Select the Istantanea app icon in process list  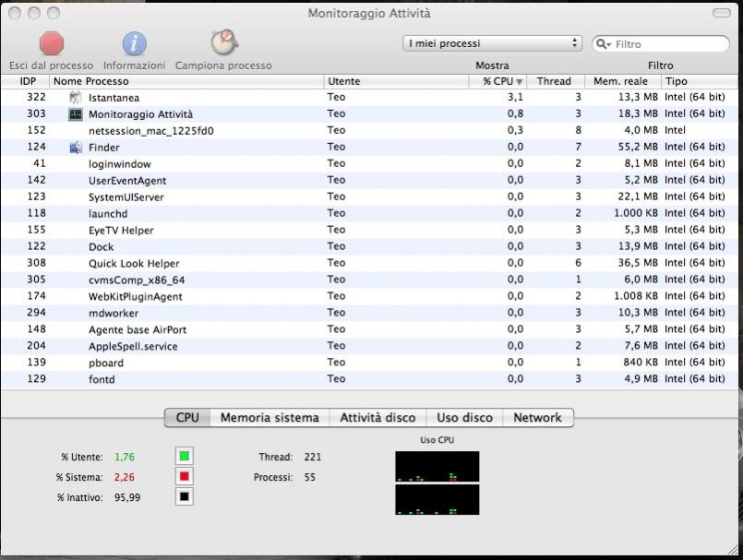[x=76, y=98]
